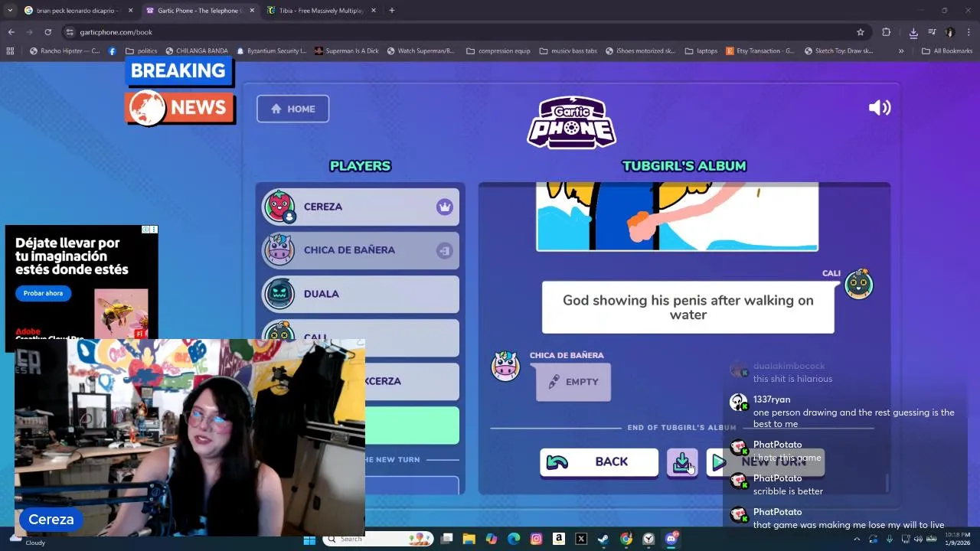The width and height of the screenshot is (980, 551).
Task: Open the 'Rancho Hipster' bookmark
Action: pos(64,51)
